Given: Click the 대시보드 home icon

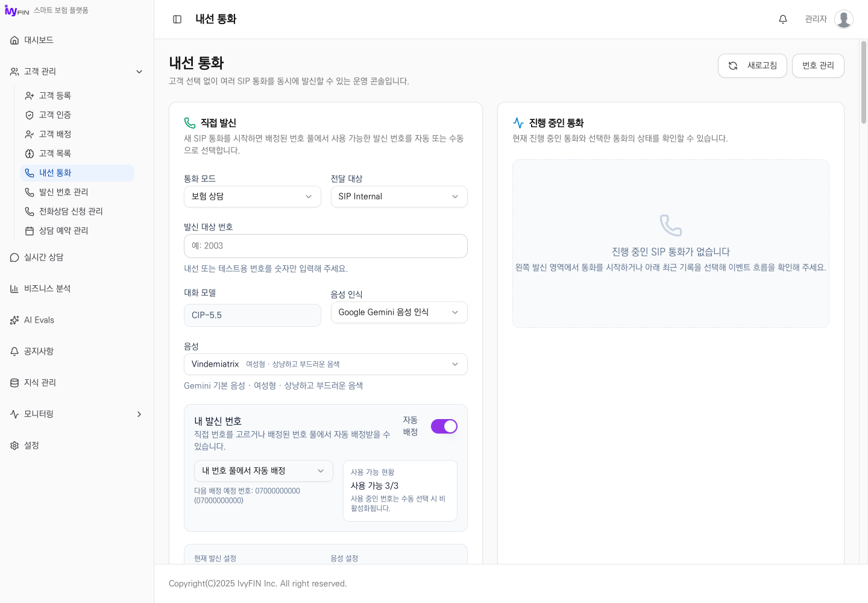Looking at the screenshot, I should [14, 40].
